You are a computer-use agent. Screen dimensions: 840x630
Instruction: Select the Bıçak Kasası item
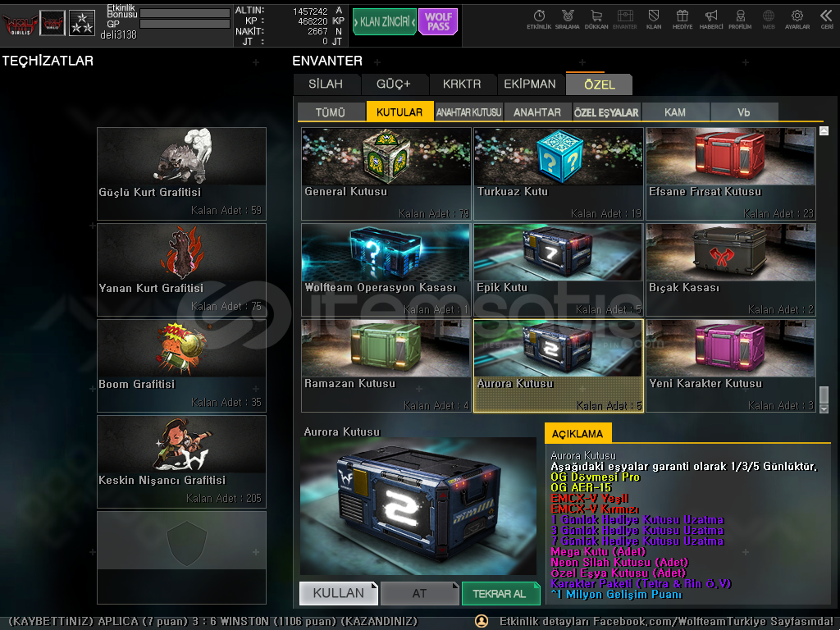coord(731,270)
